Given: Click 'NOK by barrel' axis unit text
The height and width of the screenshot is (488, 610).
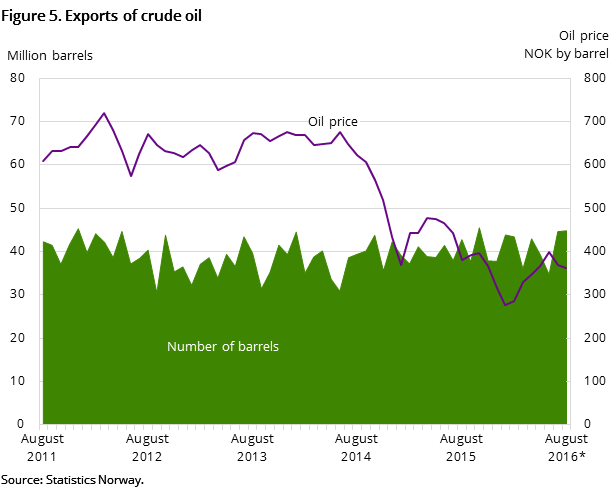Looking at the screenshot, I should click(x=566, y=53).
